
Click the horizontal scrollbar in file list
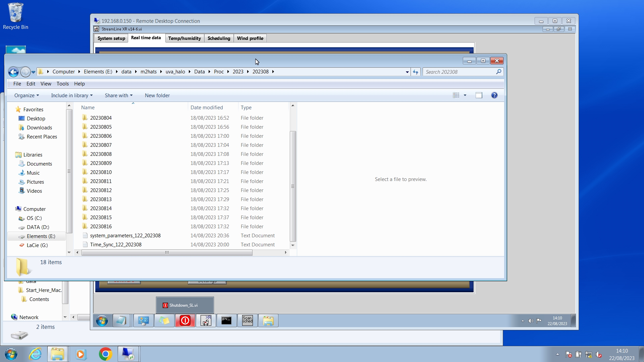(x=167, y=252)
